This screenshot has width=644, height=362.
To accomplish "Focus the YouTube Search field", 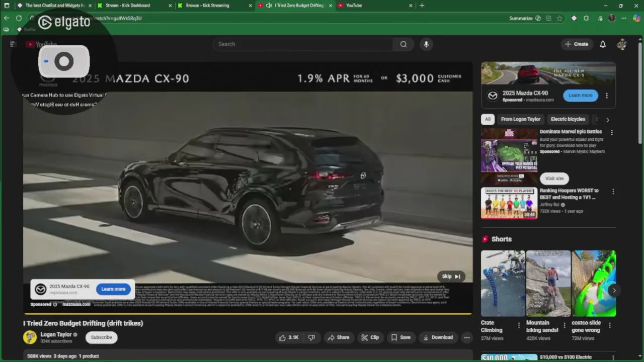I will tap(303, 44).
